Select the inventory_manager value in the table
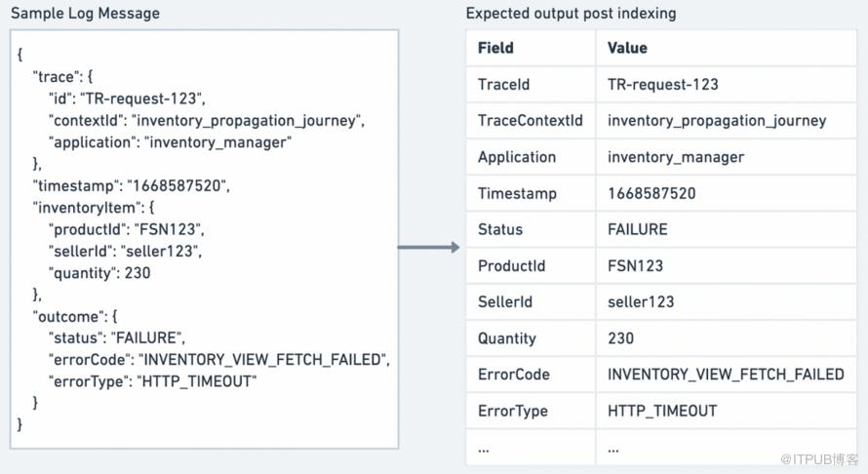The height and width of the screenshot is (474, 868). point(675,157)
